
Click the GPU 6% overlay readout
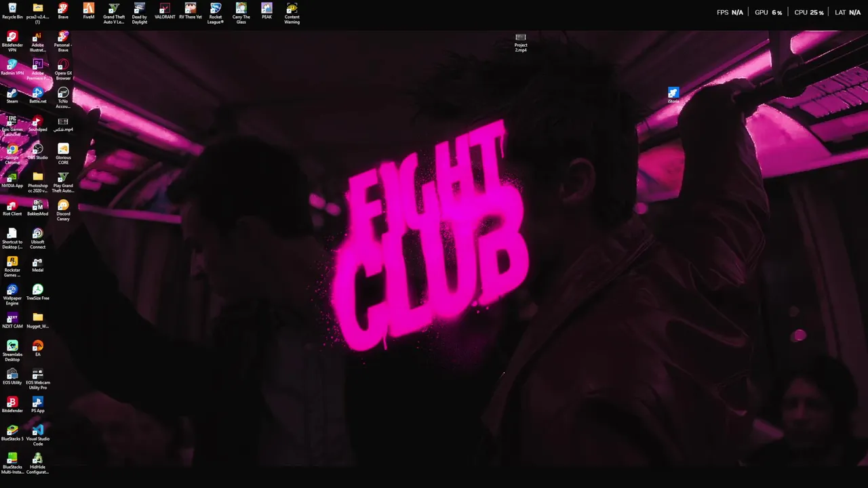(x=768, y=12)
